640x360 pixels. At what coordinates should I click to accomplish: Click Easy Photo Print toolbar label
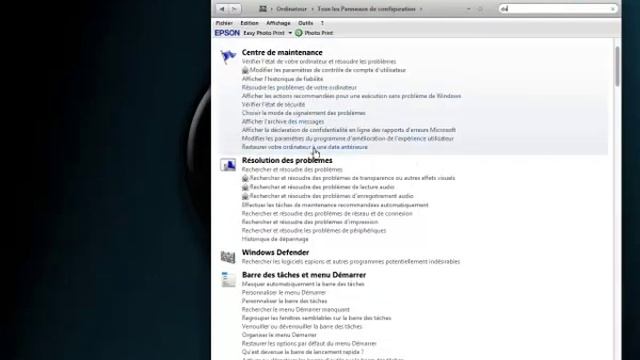[264, 33]
